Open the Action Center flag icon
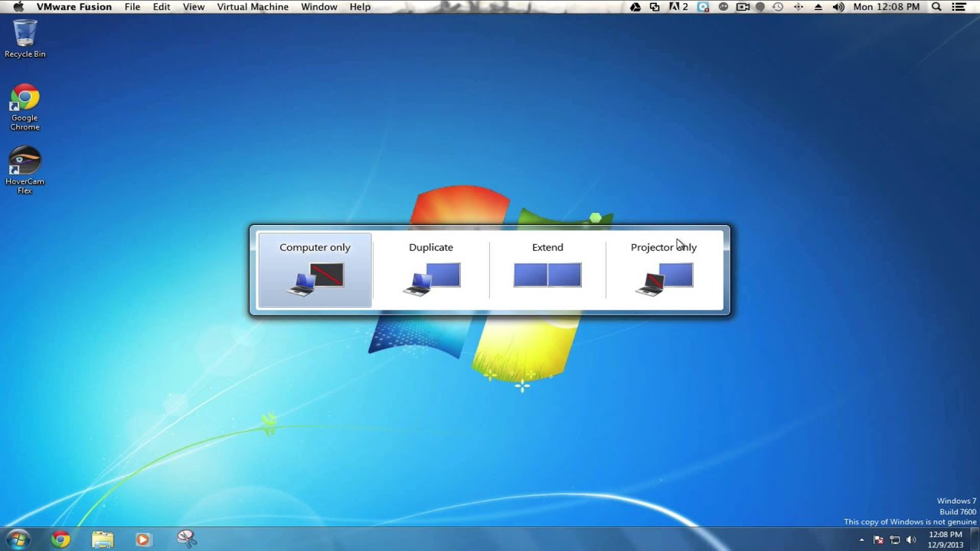 [x=878, y=540]
